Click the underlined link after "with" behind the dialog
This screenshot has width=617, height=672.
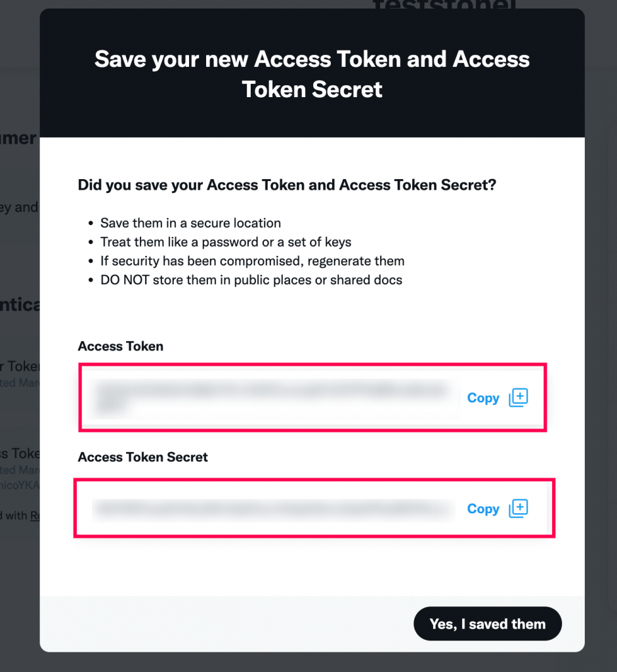[35, 516]
